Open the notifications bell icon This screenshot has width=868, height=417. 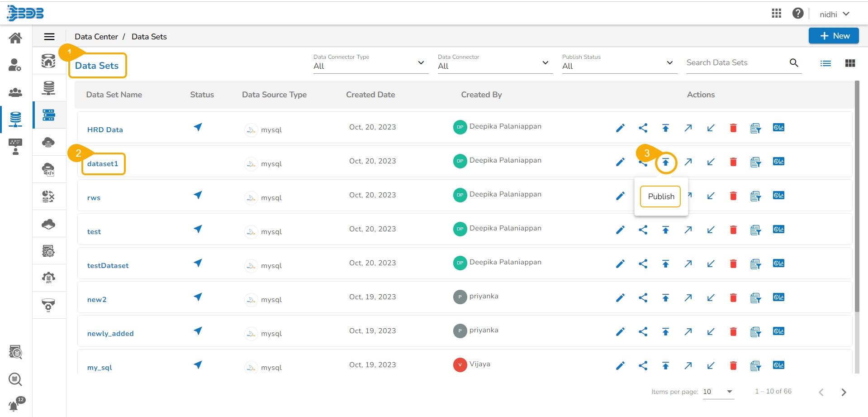14,405
